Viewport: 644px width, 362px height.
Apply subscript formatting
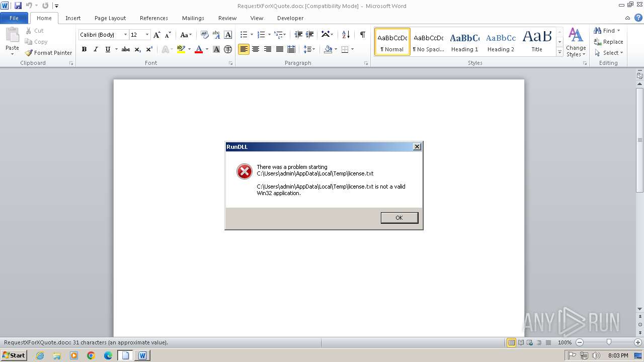click(137, 49)
